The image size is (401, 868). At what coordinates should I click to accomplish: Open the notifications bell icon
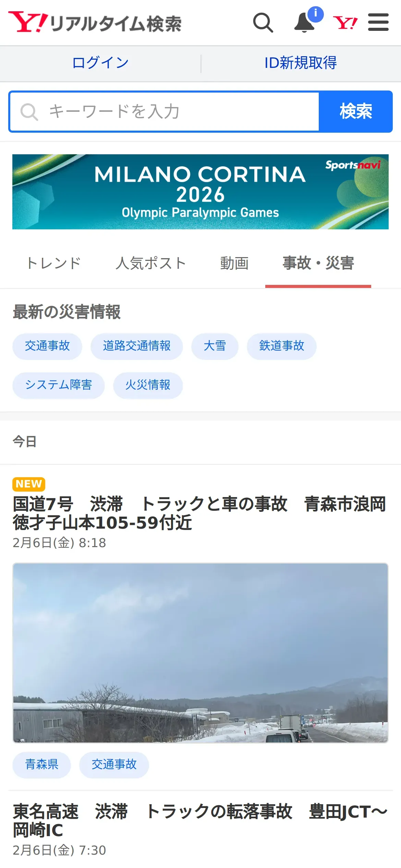[305, 23]
